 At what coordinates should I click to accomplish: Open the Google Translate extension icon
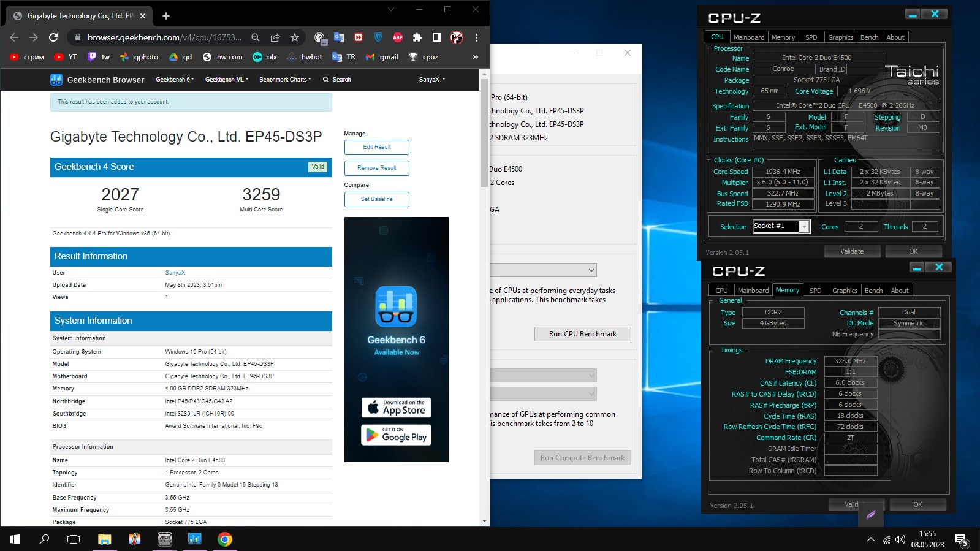(339, 37)
